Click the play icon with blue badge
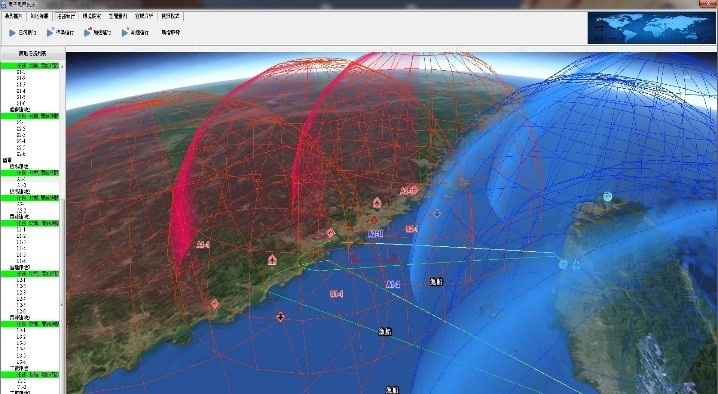 click(50, 33)
